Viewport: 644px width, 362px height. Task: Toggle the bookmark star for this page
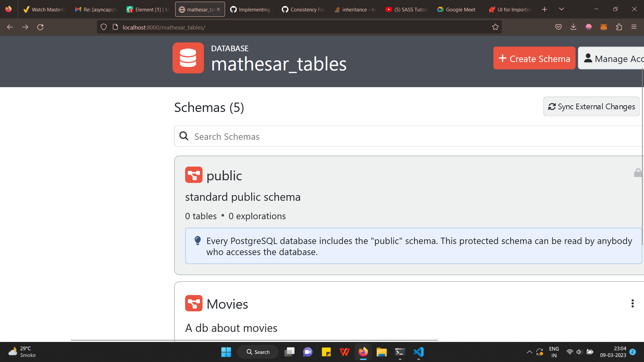495,27
